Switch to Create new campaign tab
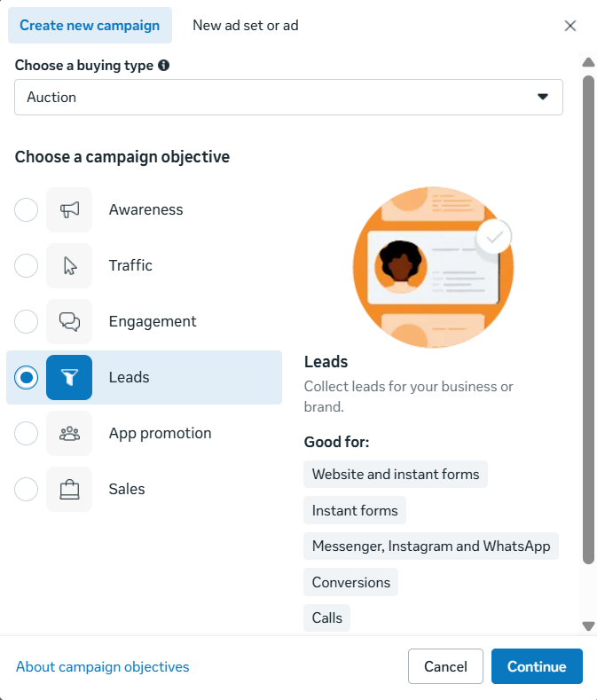Viewport: 597px width, 700px height. pyautogui.click(x=90, y=26)
